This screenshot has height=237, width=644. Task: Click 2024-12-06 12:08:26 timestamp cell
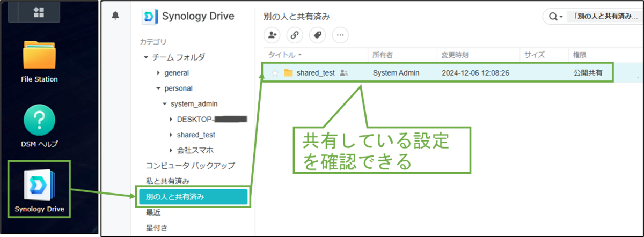tap(475, 73)
